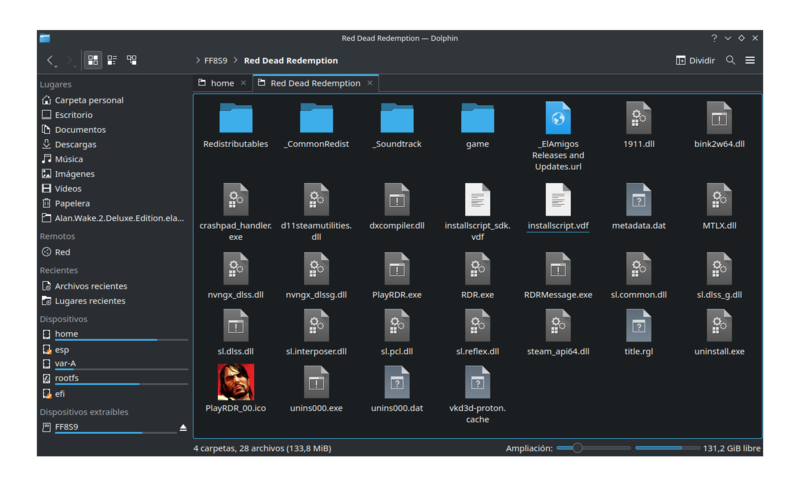Viewport: 800px width, 500px height.
Task: Click status text 4 carpetas, 28 archivos
Action: (x=262, y=448)
